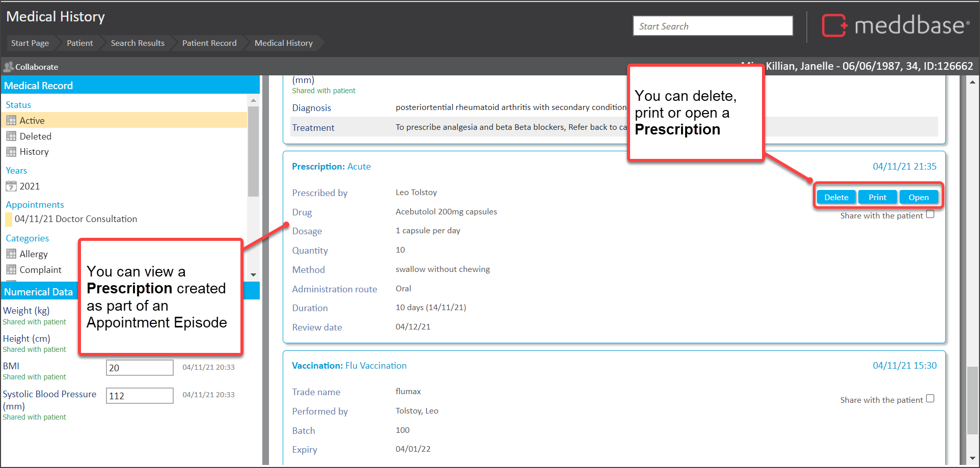Select the Active status grid icon
Image resolution: width=980 pixels, height=468 pixels.
11,121
